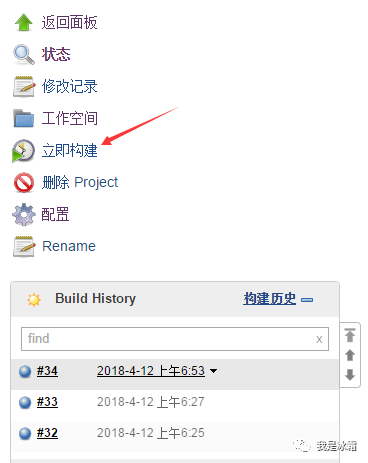Open the workspace folder icon

pyautogui.click(x=24, y=118)
